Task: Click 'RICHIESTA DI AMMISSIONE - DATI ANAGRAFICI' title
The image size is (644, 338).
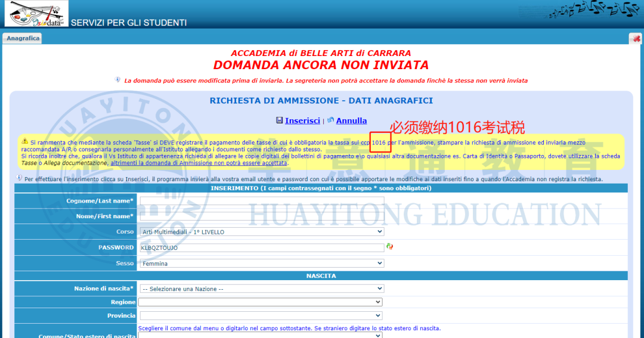Action: 321,101
